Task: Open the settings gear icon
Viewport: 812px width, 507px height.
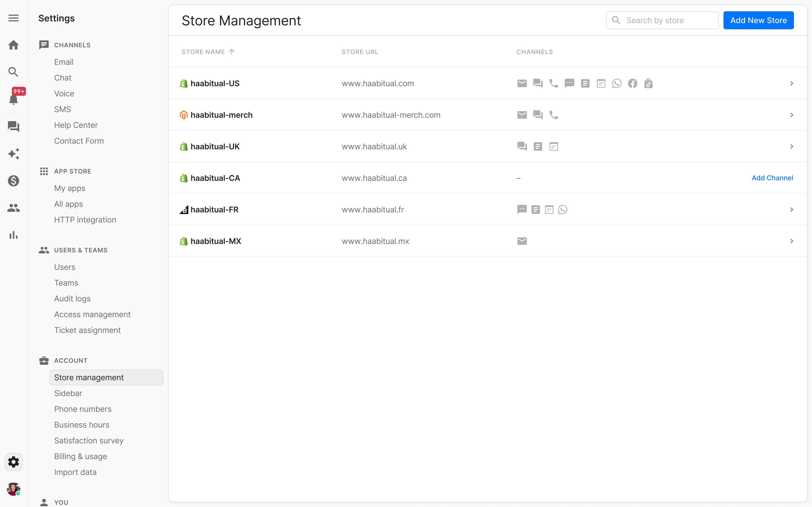Action: pos(14,462)
